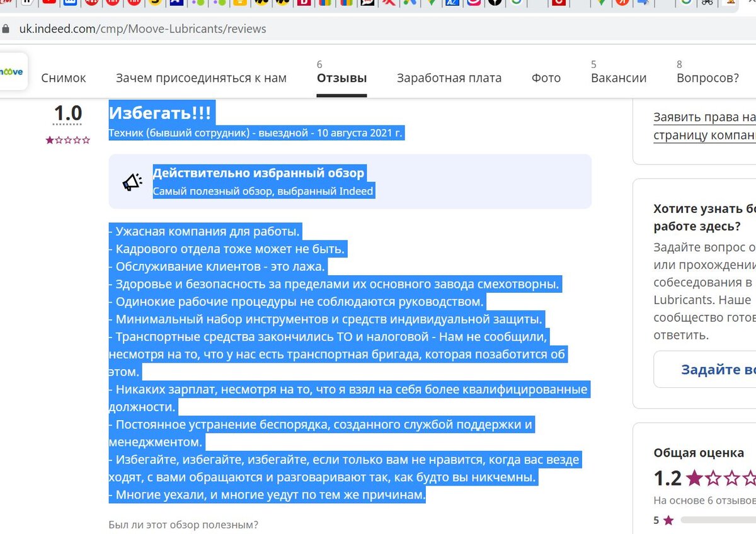Click the line Одинокие рабочие процедуры не соблюдаются
The width and height of the screenshot is (756, 534).
297,302
